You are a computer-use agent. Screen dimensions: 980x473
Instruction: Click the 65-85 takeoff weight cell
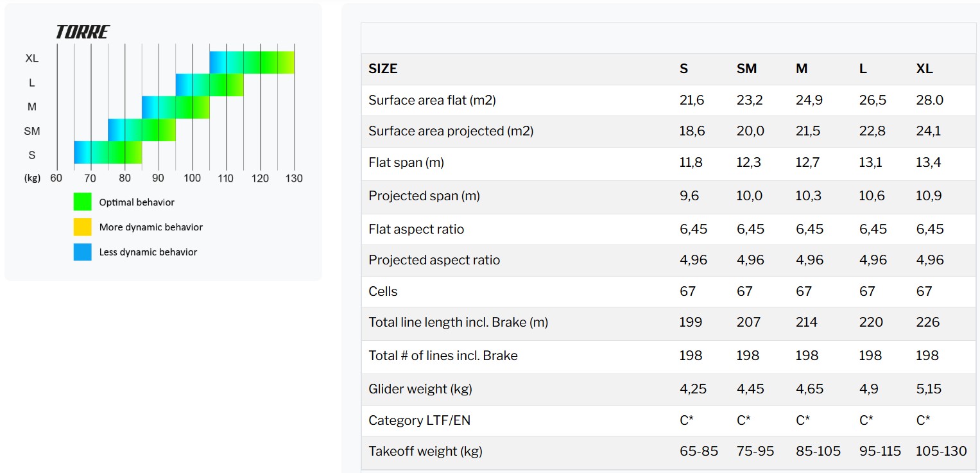(698, 451)
